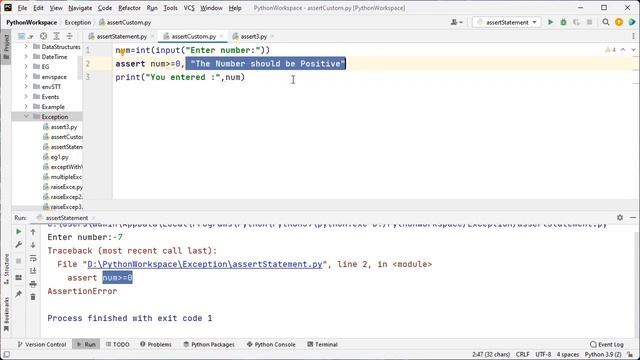The height and width of the screenshot is (360, 640).
Task: Open editor tabs more options menu
Action: tap(633, 36)
